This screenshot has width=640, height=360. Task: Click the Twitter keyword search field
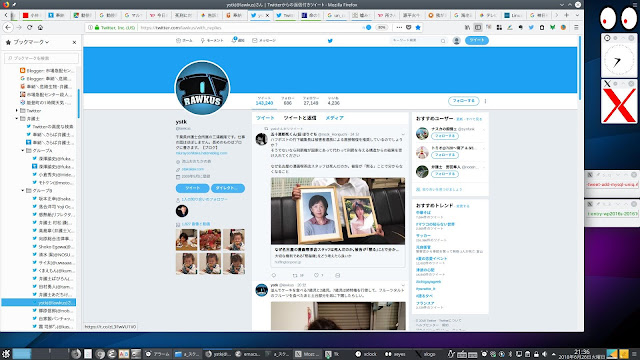point(418,40)
